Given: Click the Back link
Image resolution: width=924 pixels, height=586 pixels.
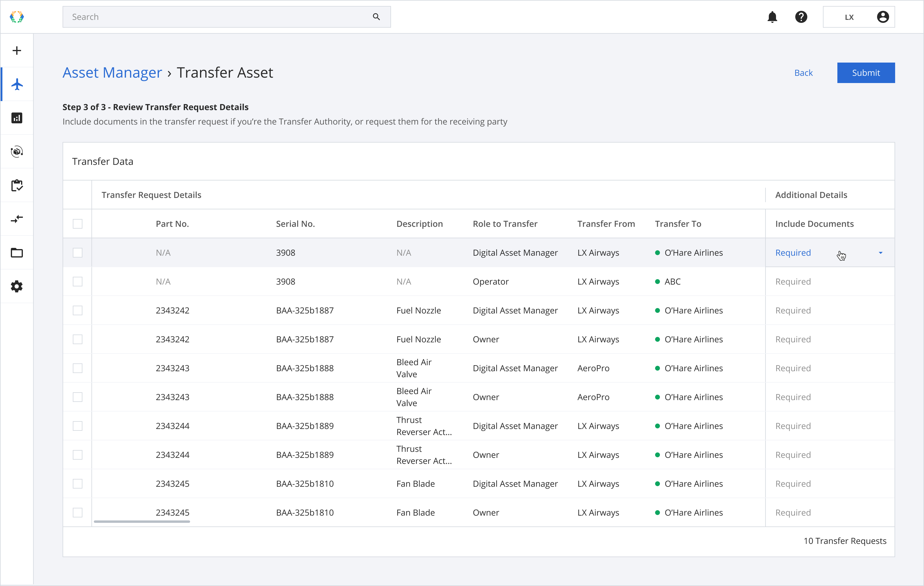Looking at the screenshot, I should tap(803, 73).
